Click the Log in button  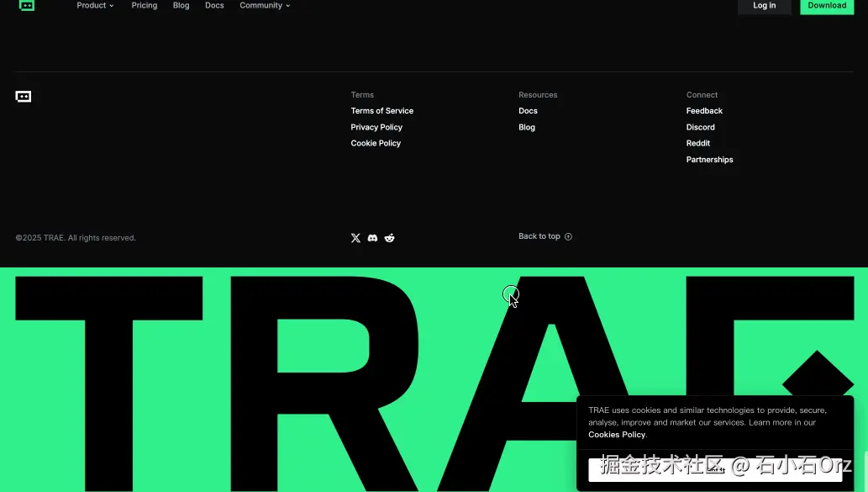point(765,6)
